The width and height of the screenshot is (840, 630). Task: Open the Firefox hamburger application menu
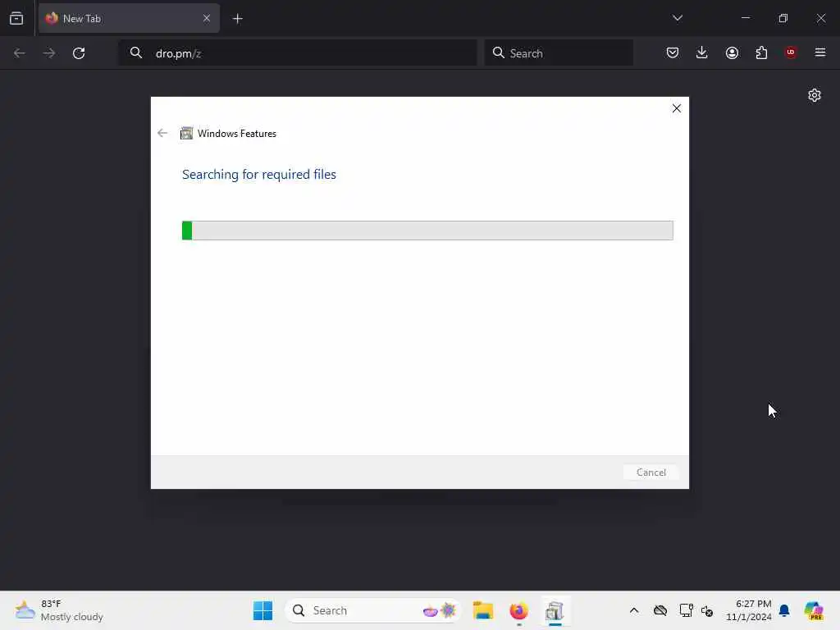click(x=820, y=52)
